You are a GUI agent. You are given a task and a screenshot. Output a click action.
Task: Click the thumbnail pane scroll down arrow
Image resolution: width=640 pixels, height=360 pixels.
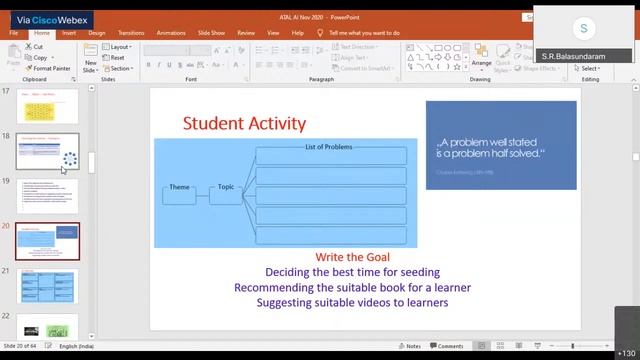click(x=91, y=336)
